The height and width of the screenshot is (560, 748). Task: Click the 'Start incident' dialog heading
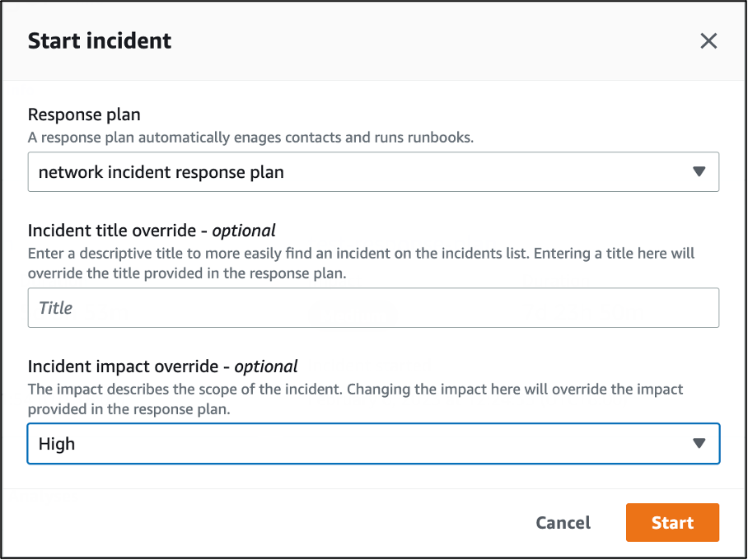(100, 41)
